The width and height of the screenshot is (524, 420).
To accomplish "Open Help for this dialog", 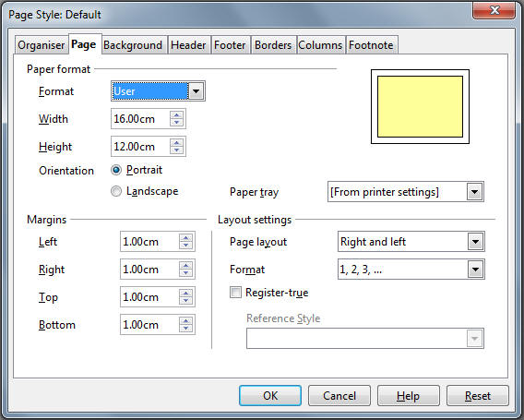I will pyautogui.click(x=409, y=396).
